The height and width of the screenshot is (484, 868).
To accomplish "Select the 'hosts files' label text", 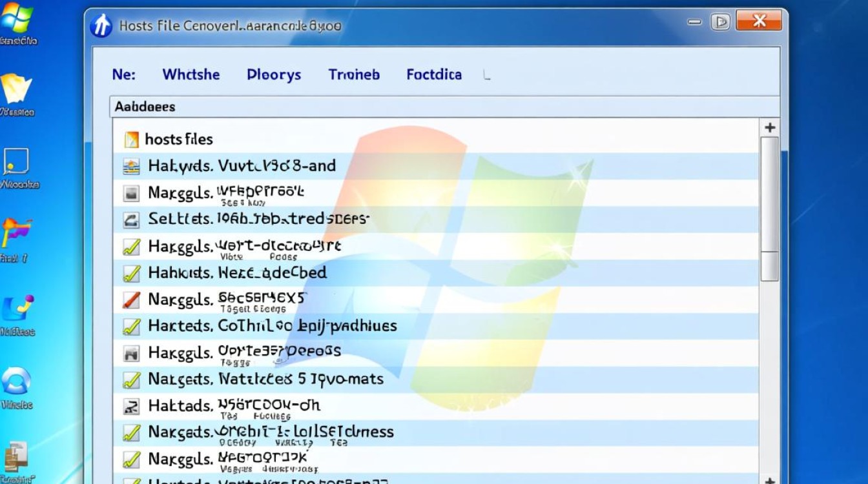I will point(179,139).
